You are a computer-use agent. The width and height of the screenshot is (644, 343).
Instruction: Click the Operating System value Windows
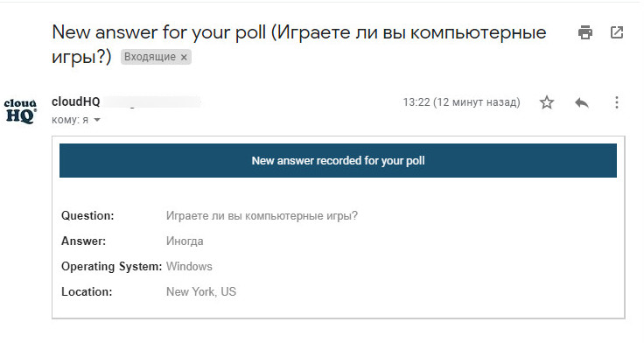click(x=189, y=266)
